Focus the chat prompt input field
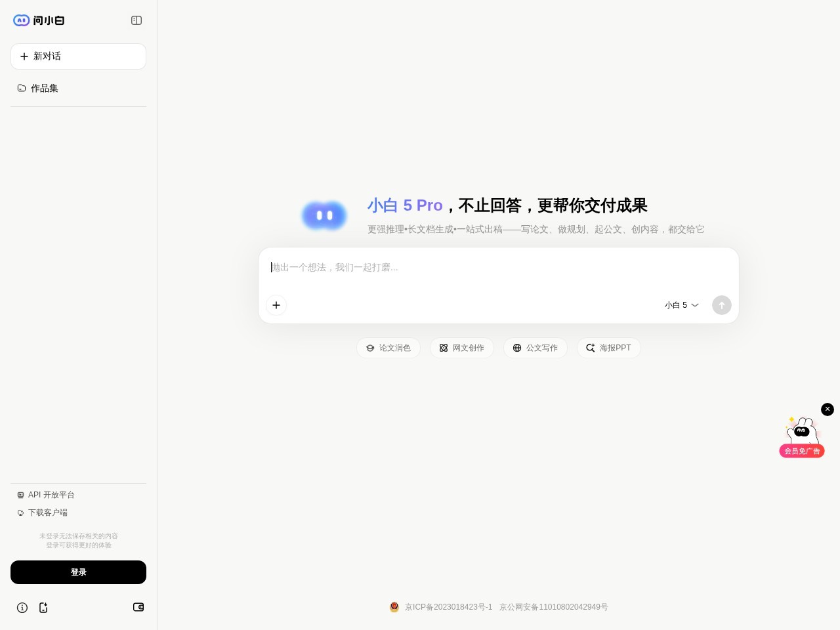 (499, 268)
